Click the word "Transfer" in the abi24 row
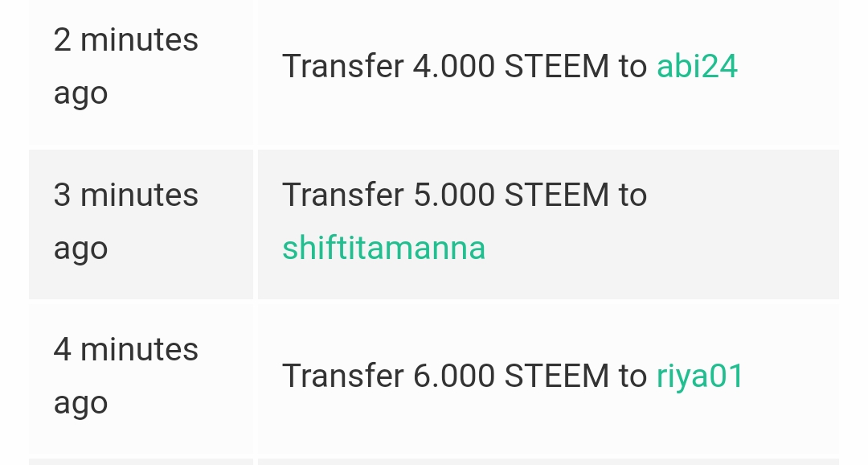Screen dimensions: 868x465 click(342, 66)
